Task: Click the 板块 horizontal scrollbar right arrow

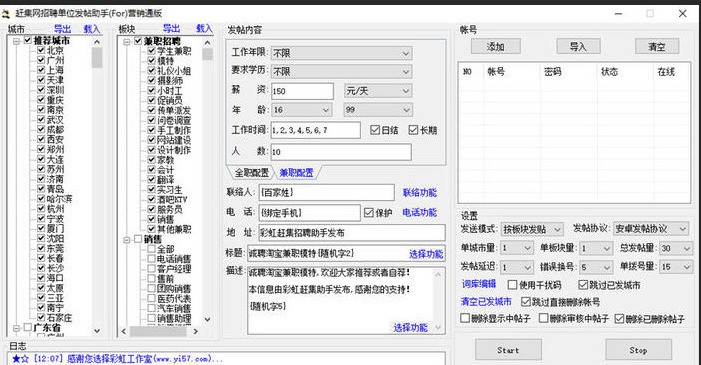Action: [195, 331]
